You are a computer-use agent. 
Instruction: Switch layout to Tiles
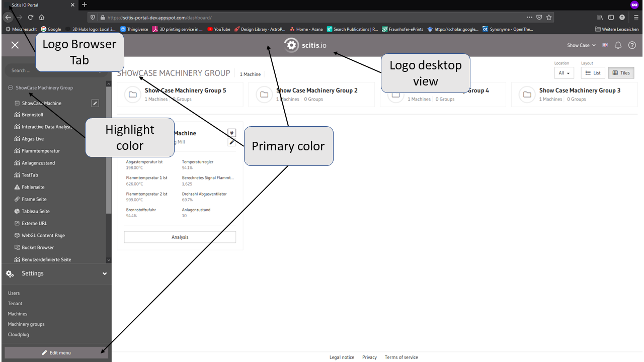click(x=621, y=73)
